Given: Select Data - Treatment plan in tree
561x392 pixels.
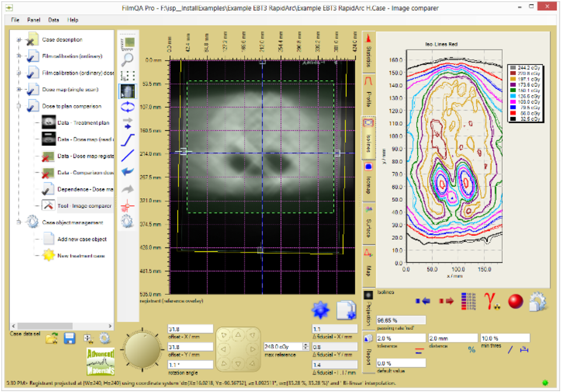Looking at the screenshot, I should click(83, 123).
